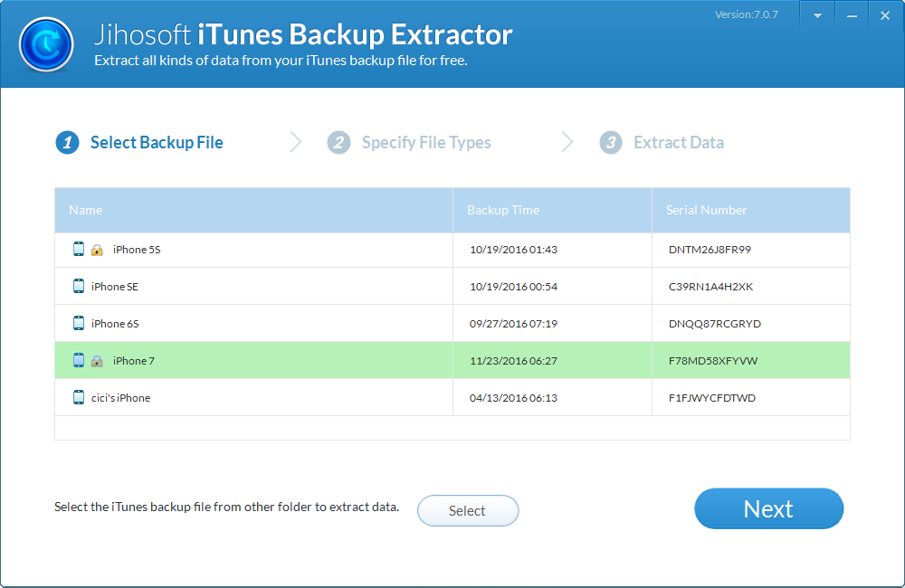The image size is (905, 588).
Task: Click serial number DNQQ87RCGRYD
Action: click(x=715, y=323)
